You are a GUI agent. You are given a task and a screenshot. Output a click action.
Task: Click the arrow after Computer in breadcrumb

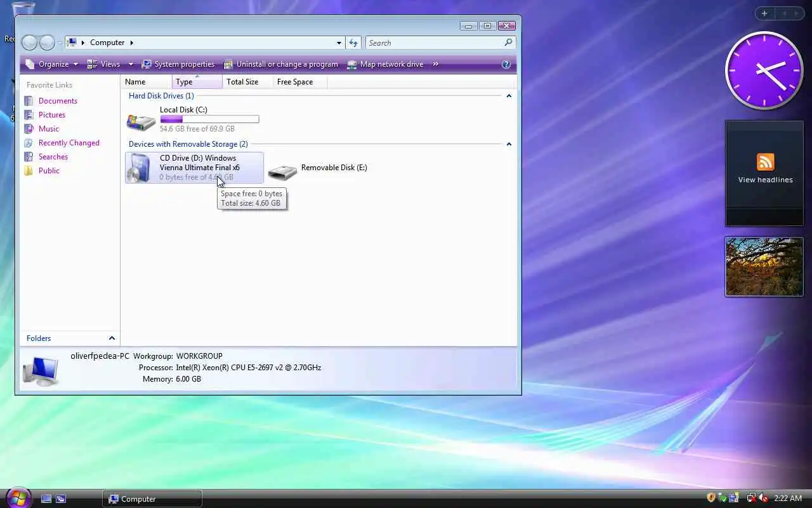point(131,43)
